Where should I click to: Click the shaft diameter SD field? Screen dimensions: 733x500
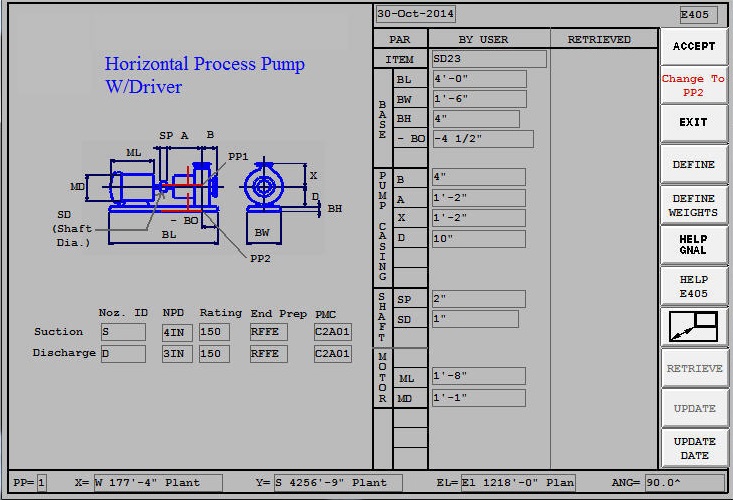point(475,319)
